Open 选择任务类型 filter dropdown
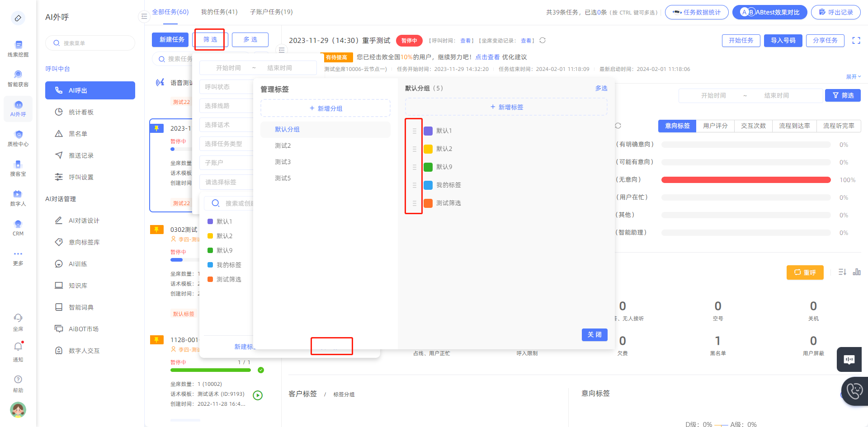 pyautogui.click(x=226, y=144)
